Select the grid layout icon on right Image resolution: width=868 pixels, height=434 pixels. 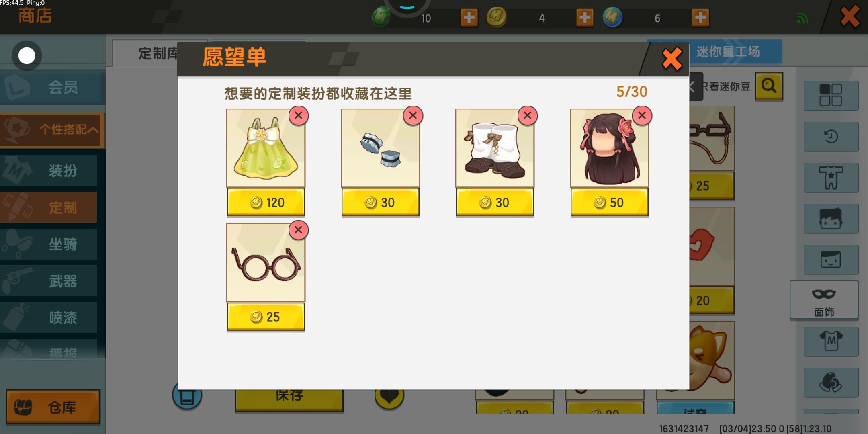[831, 95]
